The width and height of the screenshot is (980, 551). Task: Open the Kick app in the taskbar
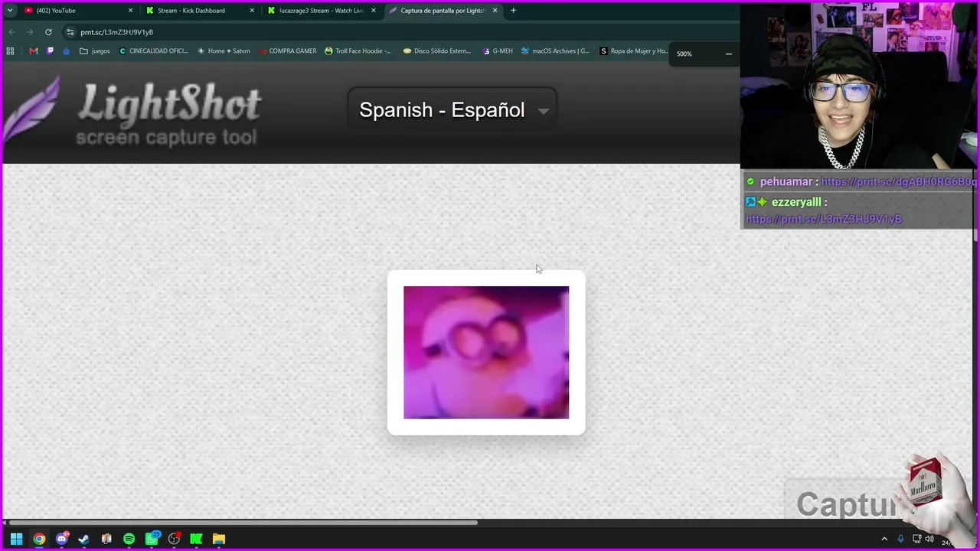coord(196,539)
